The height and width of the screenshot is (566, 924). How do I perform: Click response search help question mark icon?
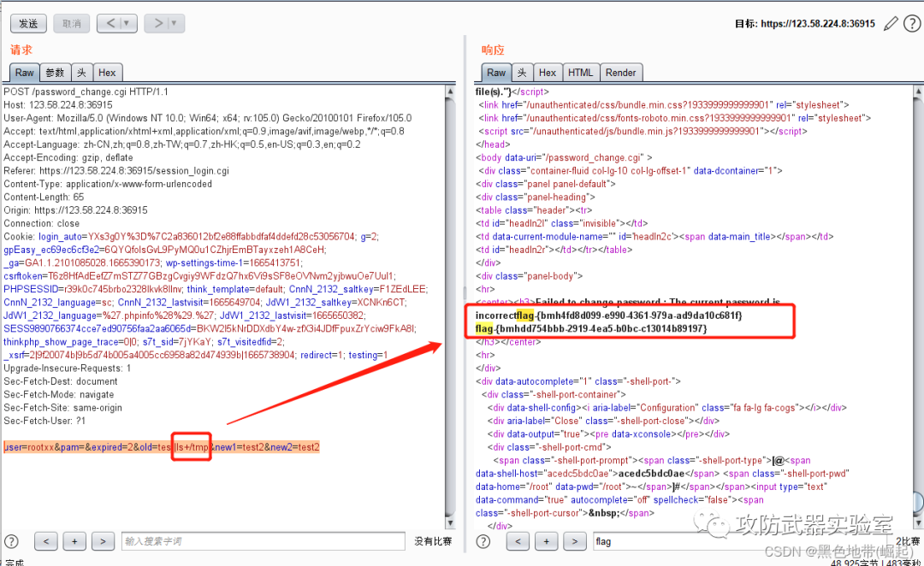coord(483,541)
